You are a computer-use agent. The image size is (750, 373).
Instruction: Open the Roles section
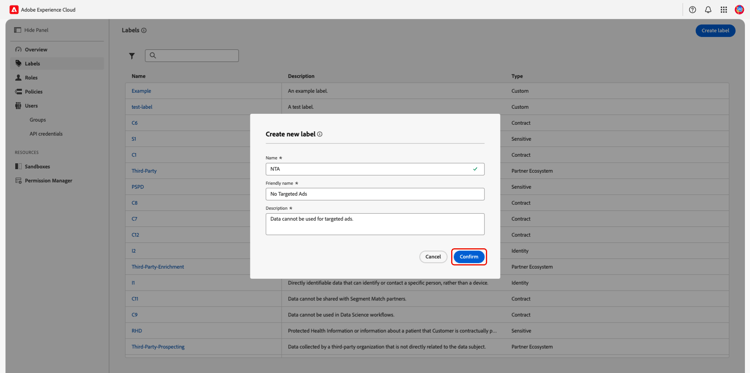point(31,77)
